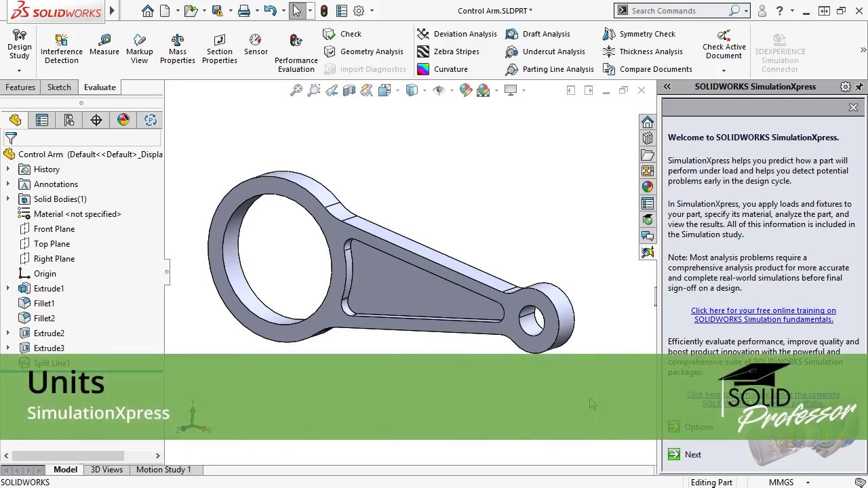Screen dimensions: 868x488
Task: Open Edit Appearance tool
Action: (x=465, y=90)
